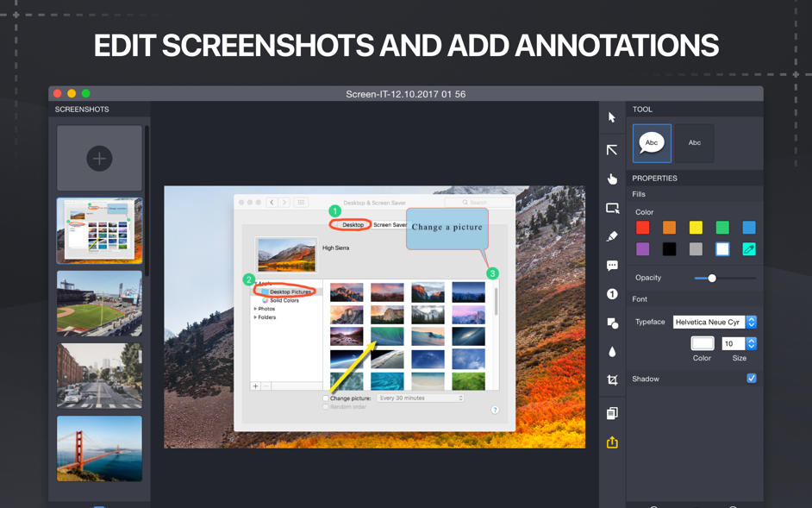Image resolution: width=812 pixels, height=508 pixels.
Task: Choose the hand pointer tool
Action: click(612, 179)
